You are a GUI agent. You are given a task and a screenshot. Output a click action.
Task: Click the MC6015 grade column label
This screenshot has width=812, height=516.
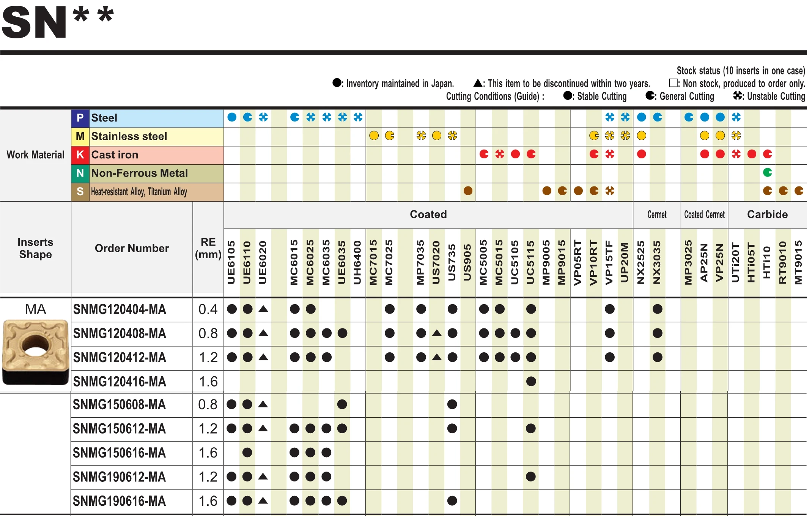click(x=294, y=262)
